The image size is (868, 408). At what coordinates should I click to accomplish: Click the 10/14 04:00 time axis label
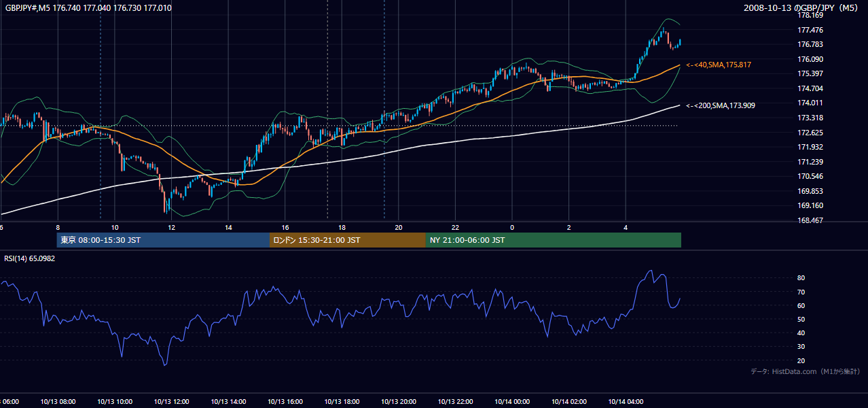tap(626, 402)
